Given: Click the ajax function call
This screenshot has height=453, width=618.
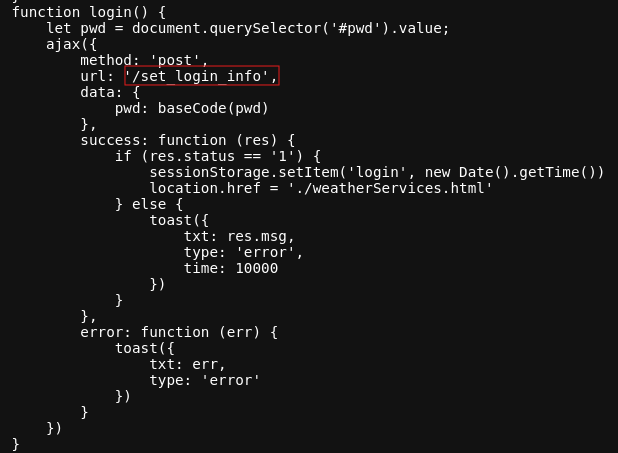Looking at the screenshot, I should [x=62, y=44].
